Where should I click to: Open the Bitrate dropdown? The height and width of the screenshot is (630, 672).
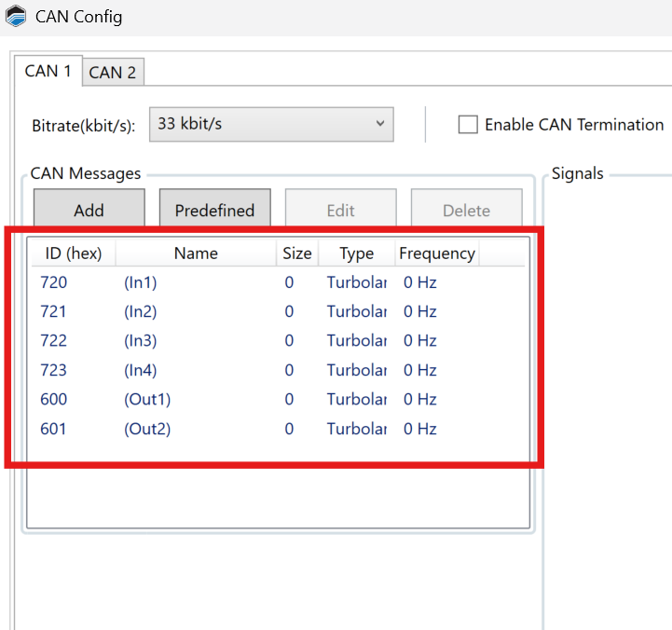click(271, 124)
